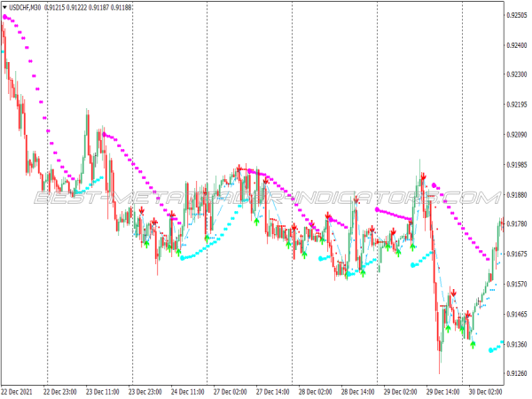Click the 27 Dec 02:00 time label
This screenshot has width=532, height=399.
pos(230,392)
